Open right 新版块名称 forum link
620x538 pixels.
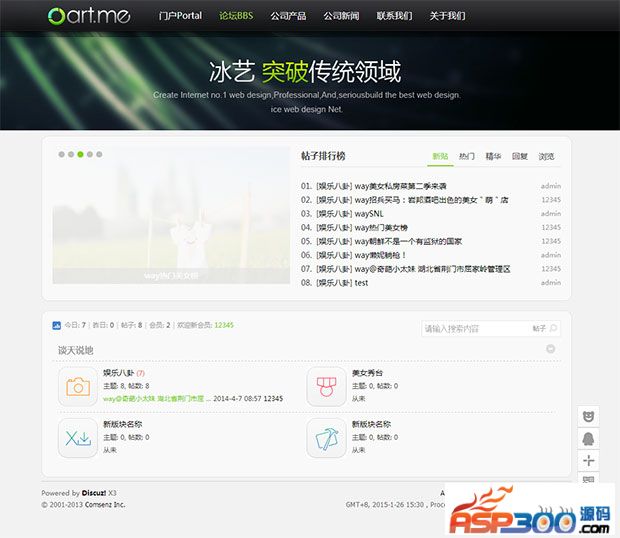point(371,424)
